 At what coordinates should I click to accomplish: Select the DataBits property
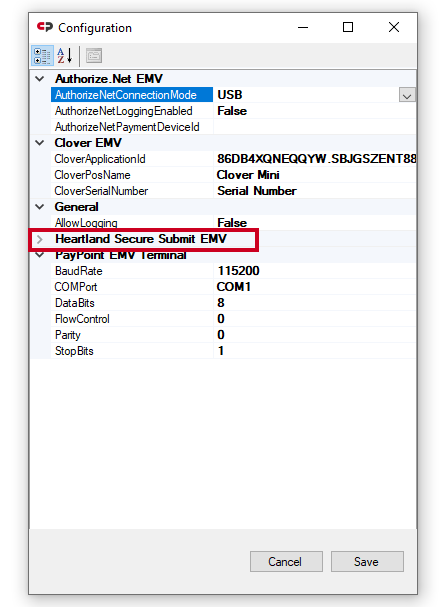tap(132, 303)
